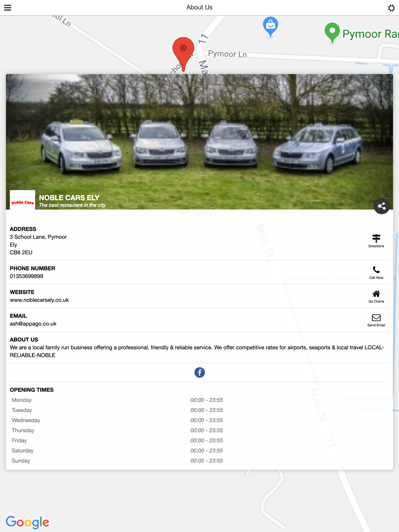This screenshot has height=532, width=399.
Task: Click the WEBSITE heading
Action: pos(22,292)
